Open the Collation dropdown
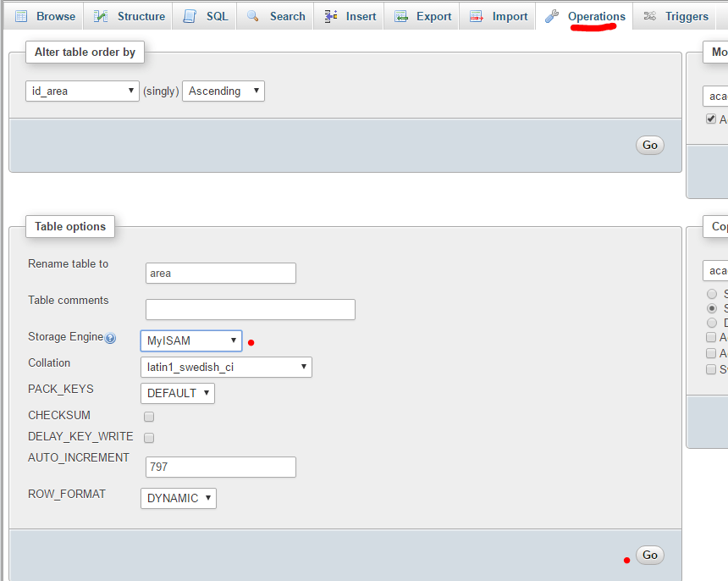 coord(226,368)
